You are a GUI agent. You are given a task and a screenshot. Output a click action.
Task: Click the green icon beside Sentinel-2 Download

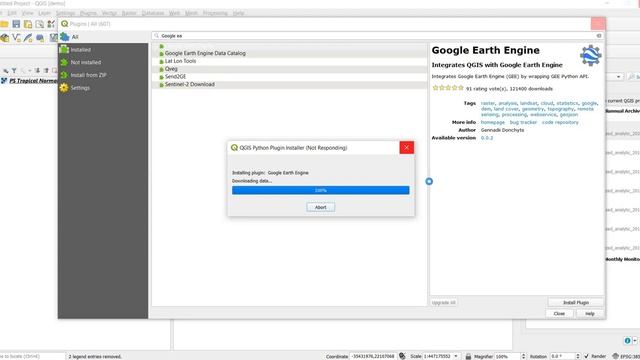[162, 85]
